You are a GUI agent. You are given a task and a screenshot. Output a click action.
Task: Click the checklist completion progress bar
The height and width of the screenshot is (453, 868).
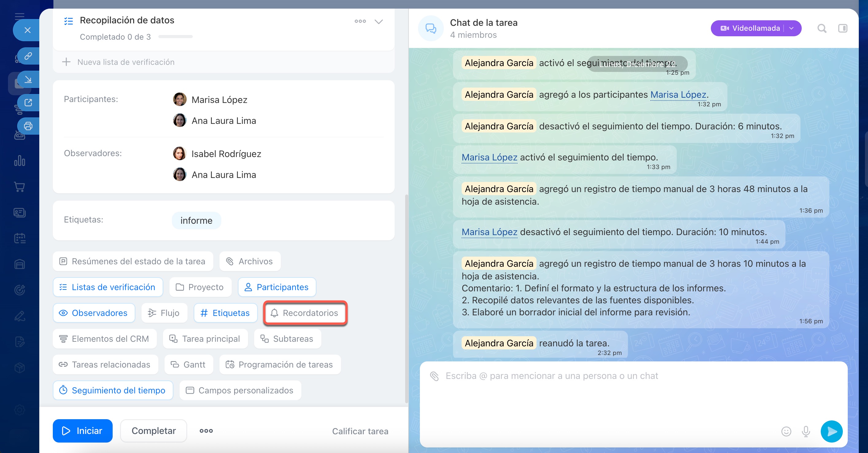tap(175, 37)
